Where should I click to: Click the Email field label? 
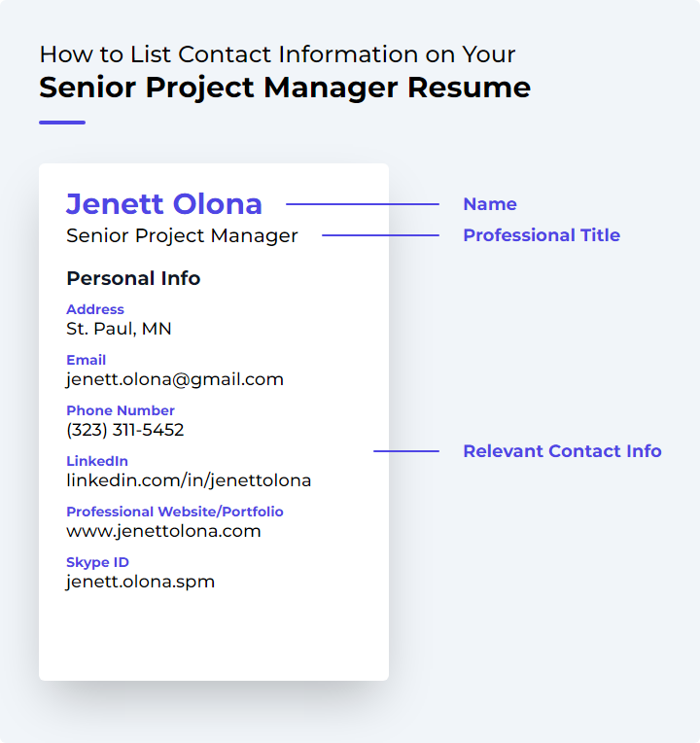click(86, 360)
